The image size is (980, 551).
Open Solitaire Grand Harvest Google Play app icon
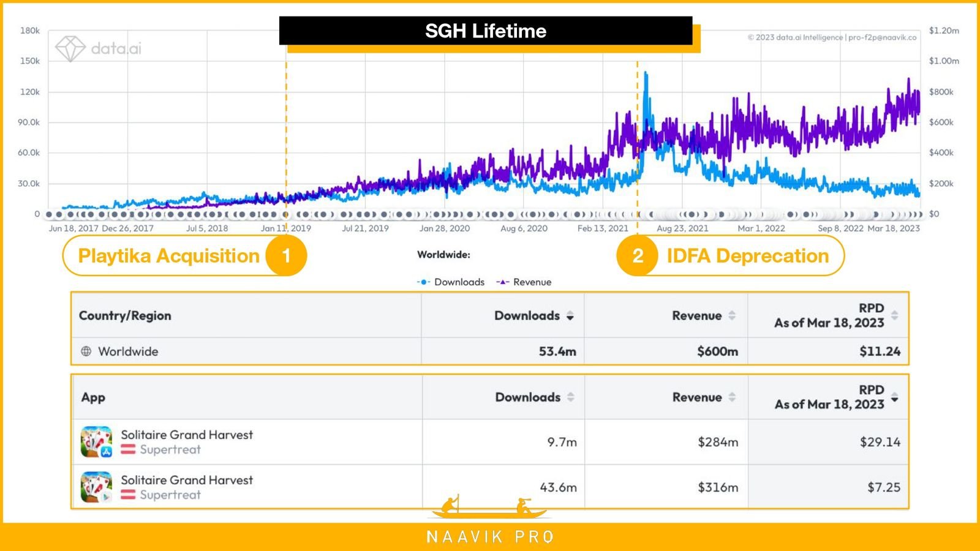[x=96, y=487]
